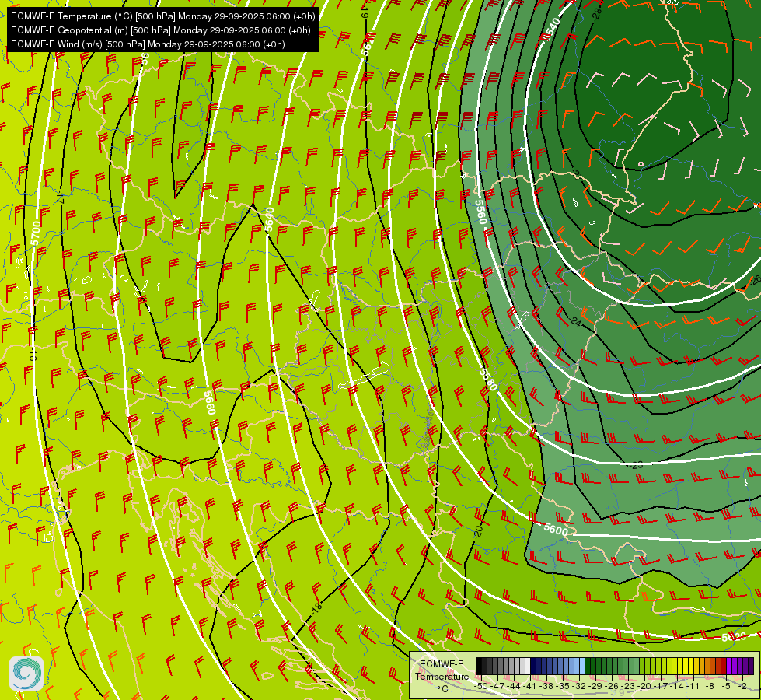Image resolution: width=761 pixels, height=700 pixels.
Task: Click the -14 legend tick value
Action: (678, 686)
